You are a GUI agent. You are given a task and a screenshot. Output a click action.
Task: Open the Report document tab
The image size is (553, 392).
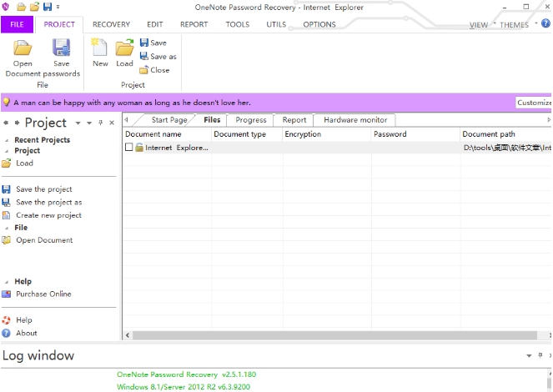(294, 120)
